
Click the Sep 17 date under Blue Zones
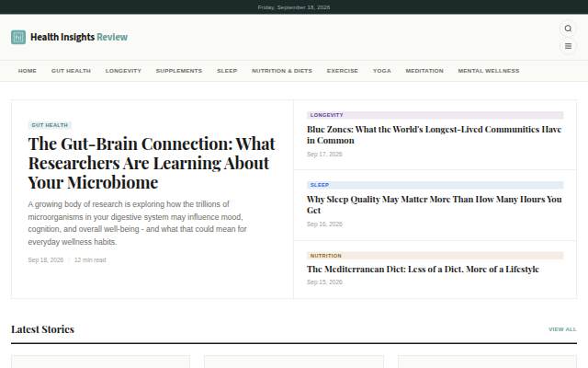[324, 154]
